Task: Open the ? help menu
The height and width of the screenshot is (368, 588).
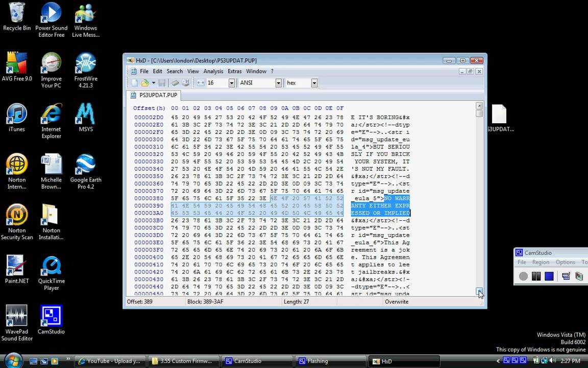Action: point(272,72)
